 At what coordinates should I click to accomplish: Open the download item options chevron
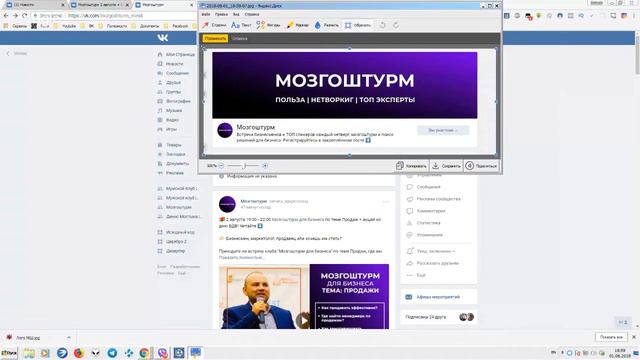[69, 338]
